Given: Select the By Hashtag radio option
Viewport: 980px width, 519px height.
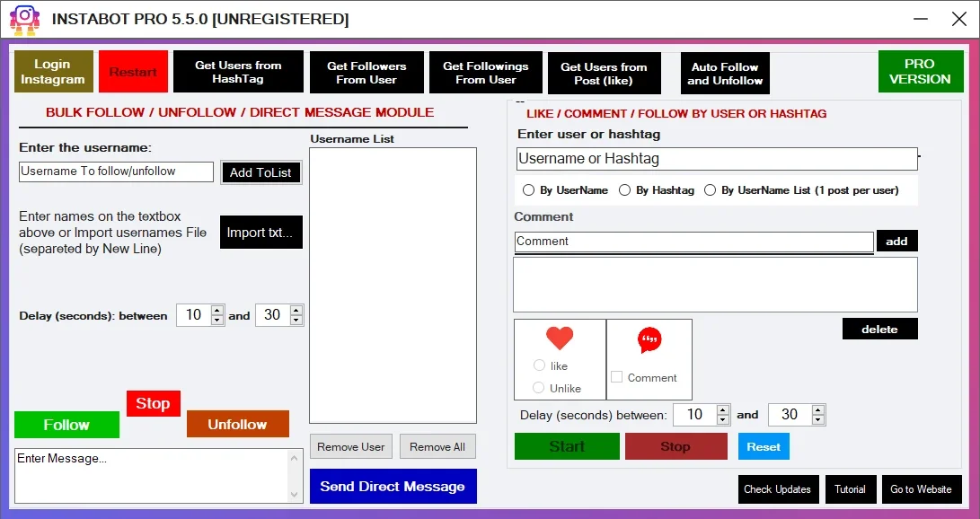Looking at the screenshot, I should 624,189.
